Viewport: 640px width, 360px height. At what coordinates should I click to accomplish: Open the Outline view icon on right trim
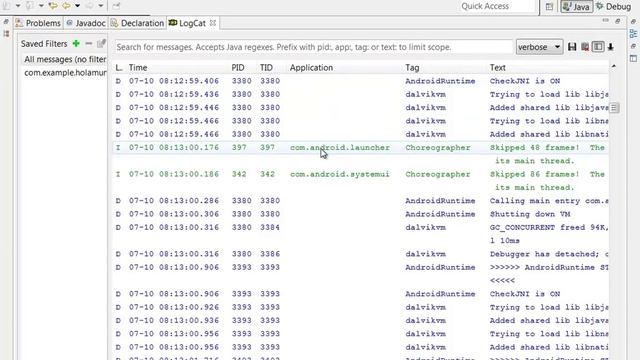pos(633,34)
